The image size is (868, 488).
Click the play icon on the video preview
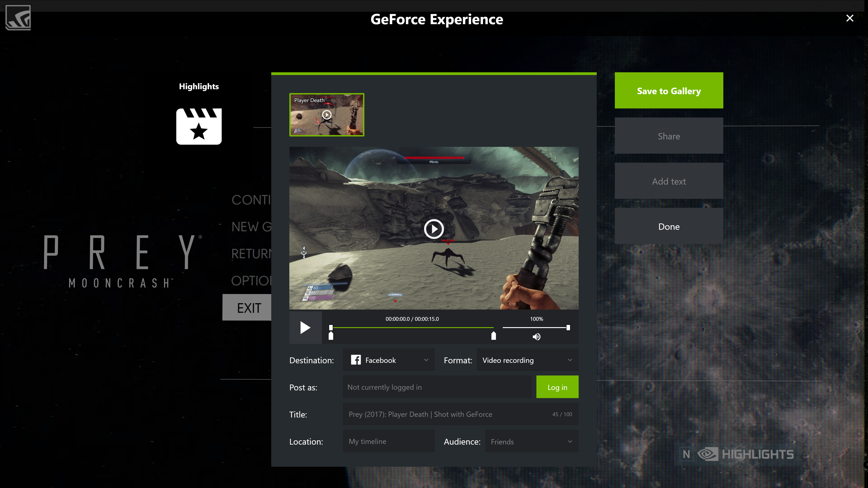434,229
